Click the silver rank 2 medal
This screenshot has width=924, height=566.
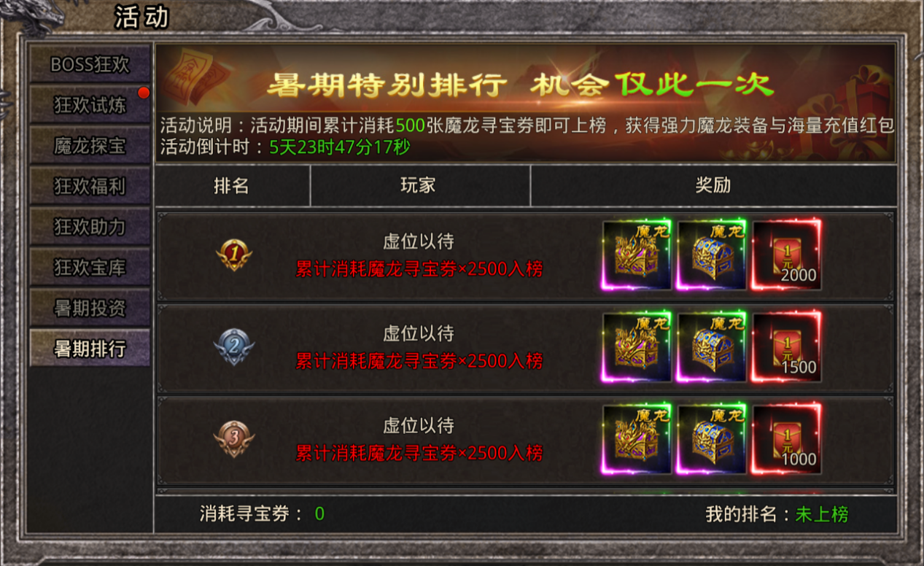(x=234, y=347)
